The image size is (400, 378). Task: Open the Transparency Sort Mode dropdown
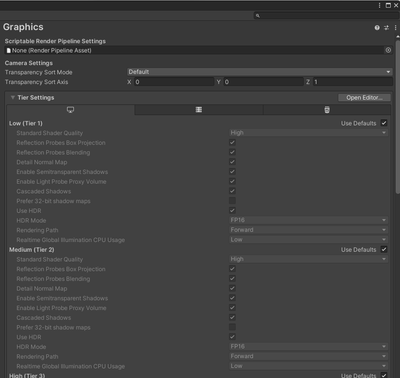[259, 72]
